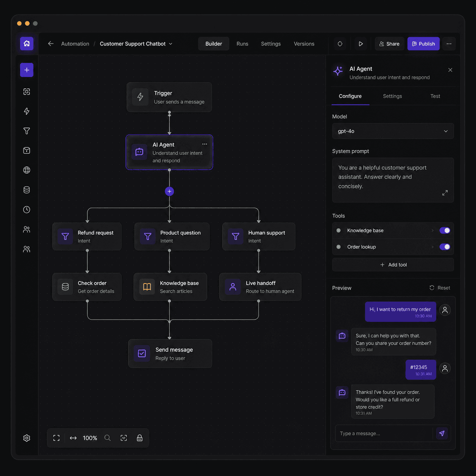Image resolution: width=476 pixels, height=476 pixels.
Task: Click the Clock scheduling icon in sidebar
Action: [27, 210]
